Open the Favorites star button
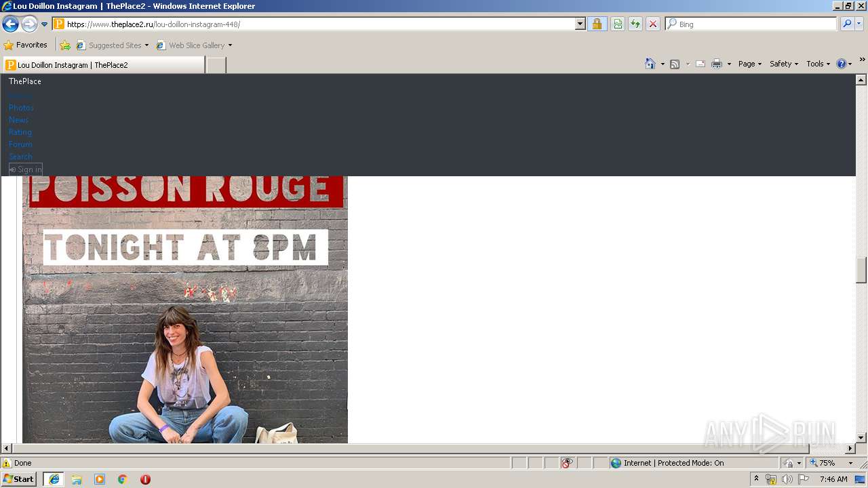 click(25, 45)
